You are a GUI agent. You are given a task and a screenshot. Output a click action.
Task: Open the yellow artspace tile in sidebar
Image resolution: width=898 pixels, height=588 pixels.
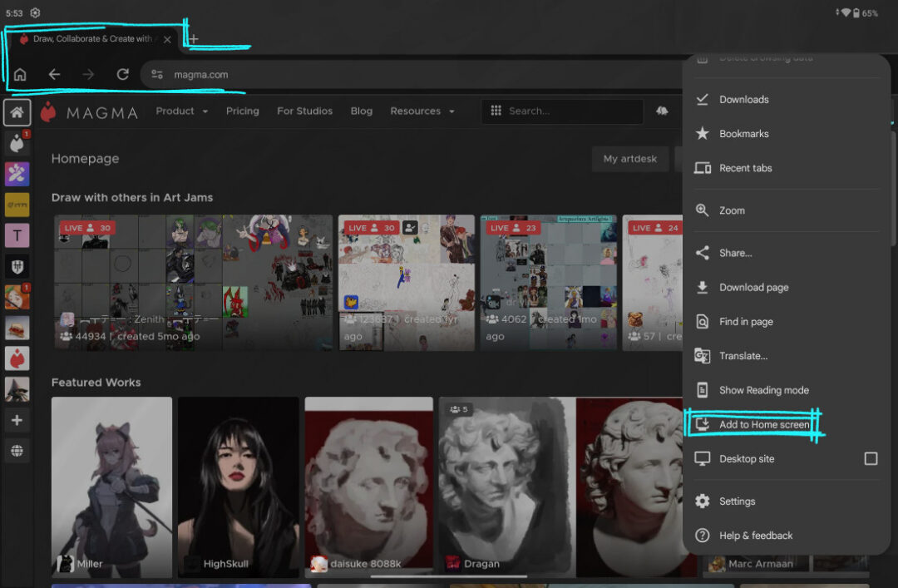coord(17,205)
